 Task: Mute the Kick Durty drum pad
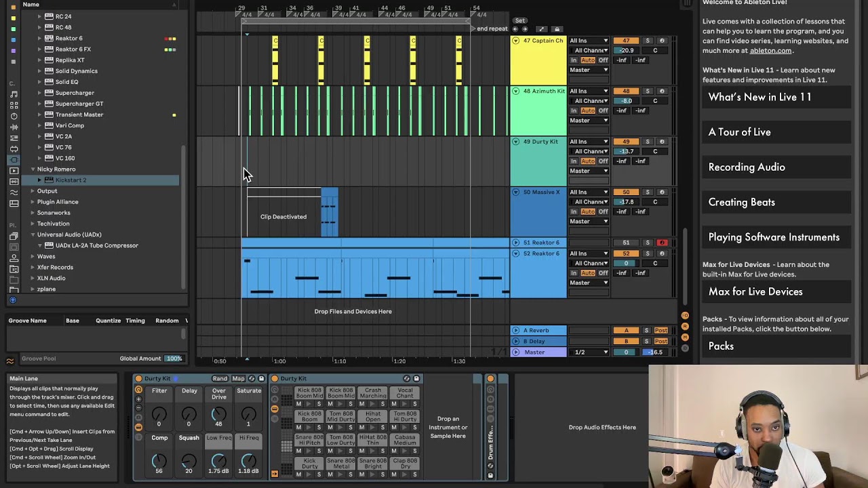298,474
